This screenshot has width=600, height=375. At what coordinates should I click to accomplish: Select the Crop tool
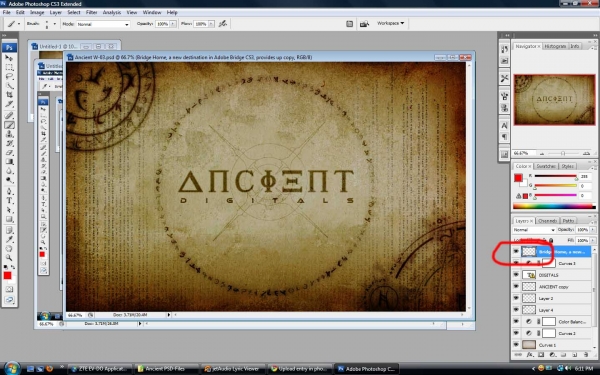point(9,95)
